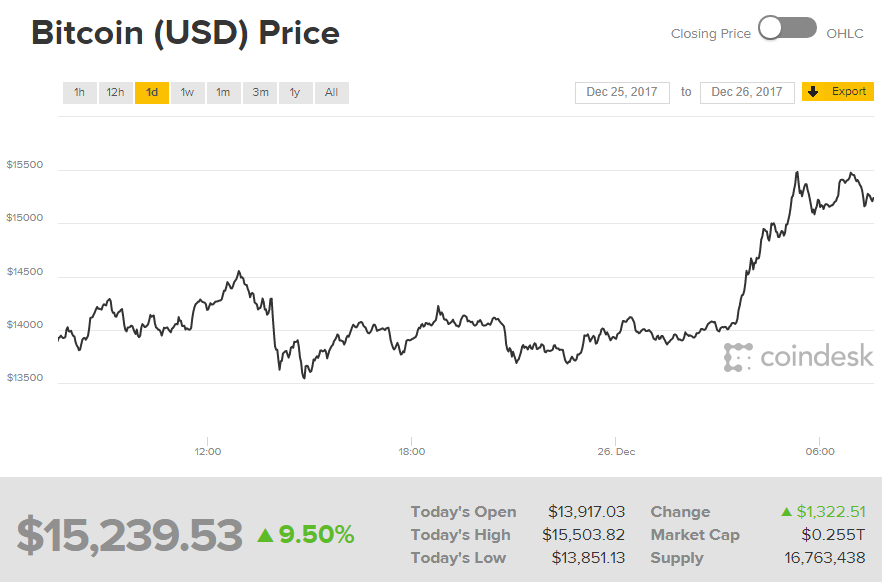Open the end date field Dec 26, 2017
882x582 pixels.
[746, 91]
